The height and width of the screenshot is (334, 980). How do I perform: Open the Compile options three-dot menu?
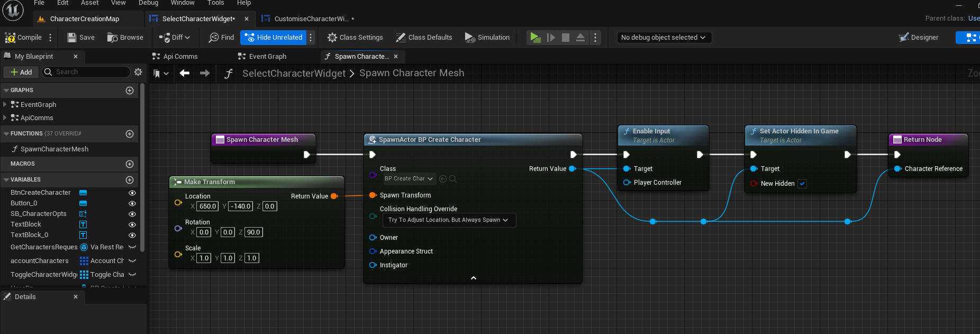coord(50,38)
